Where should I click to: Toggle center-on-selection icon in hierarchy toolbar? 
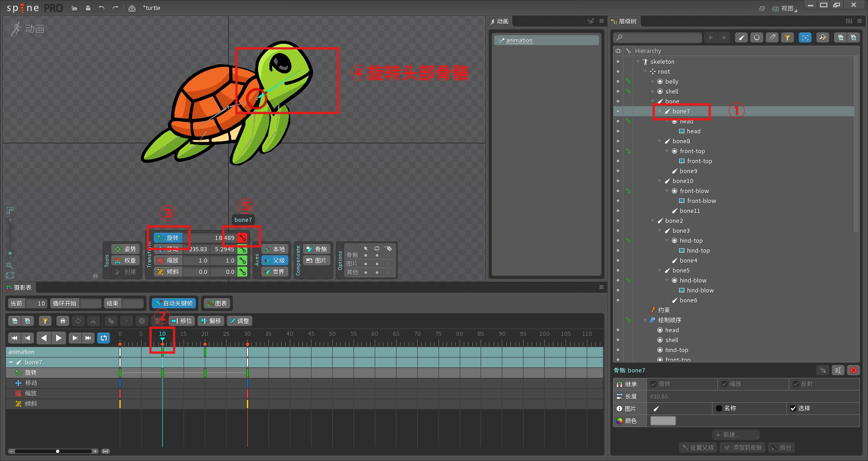(x=805, y=38)
